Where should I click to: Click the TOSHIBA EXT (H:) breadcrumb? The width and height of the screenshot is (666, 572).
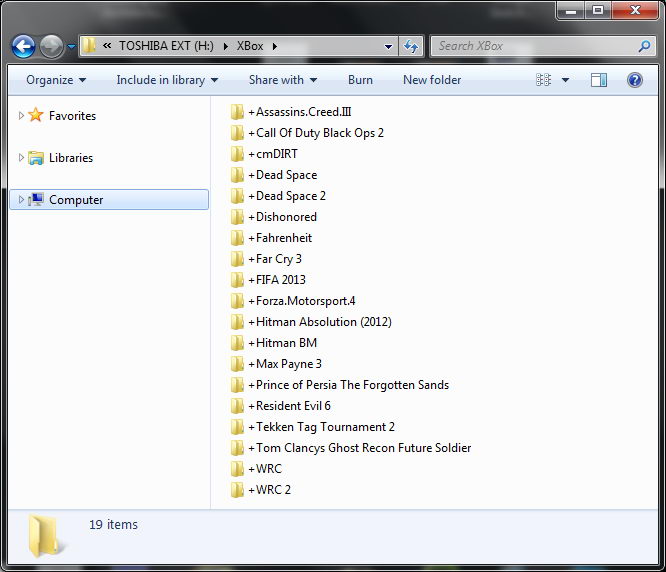166,46
